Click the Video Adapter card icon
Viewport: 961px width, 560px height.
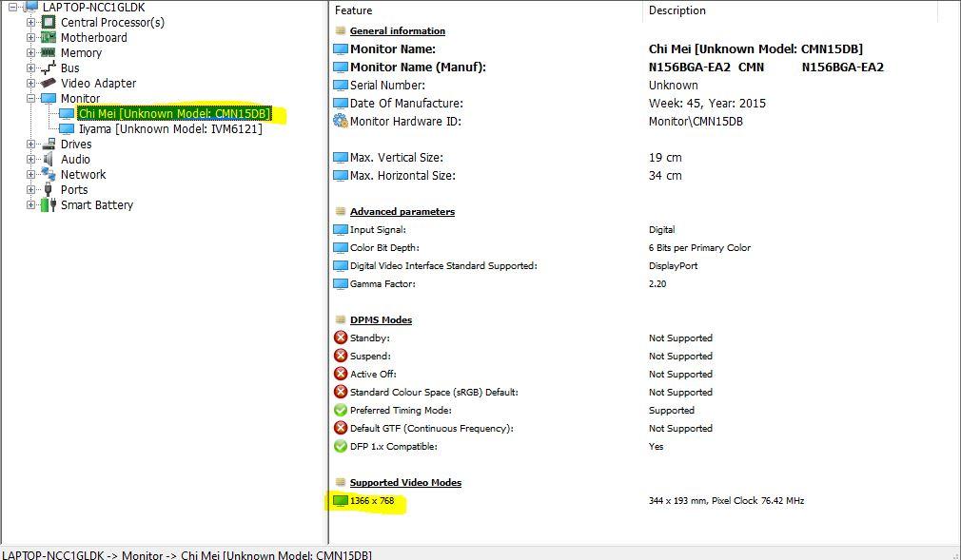pyautogui.click(x=49, y=83)
